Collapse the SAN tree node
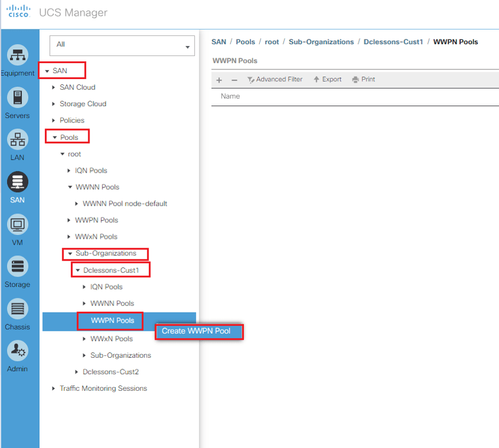 click(47, 71)
